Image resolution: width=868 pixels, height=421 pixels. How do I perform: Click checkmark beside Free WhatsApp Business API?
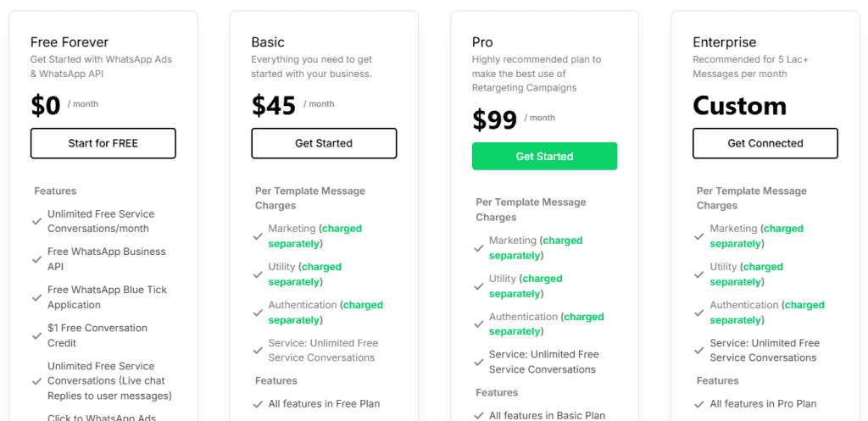(x=37, y=259)
